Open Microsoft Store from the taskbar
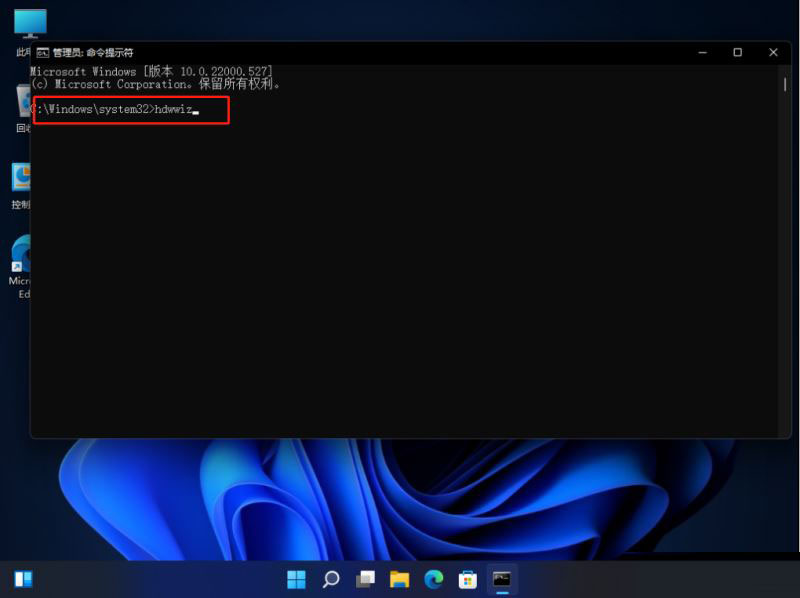This screenshot has width=800, height=598. pyautogui.click(x=468, y=579)
